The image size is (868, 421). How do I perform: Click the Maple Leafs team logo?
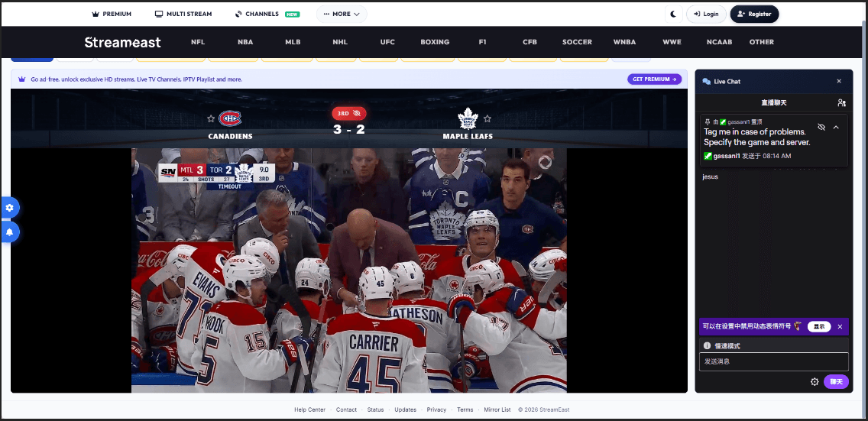point(468,118)
